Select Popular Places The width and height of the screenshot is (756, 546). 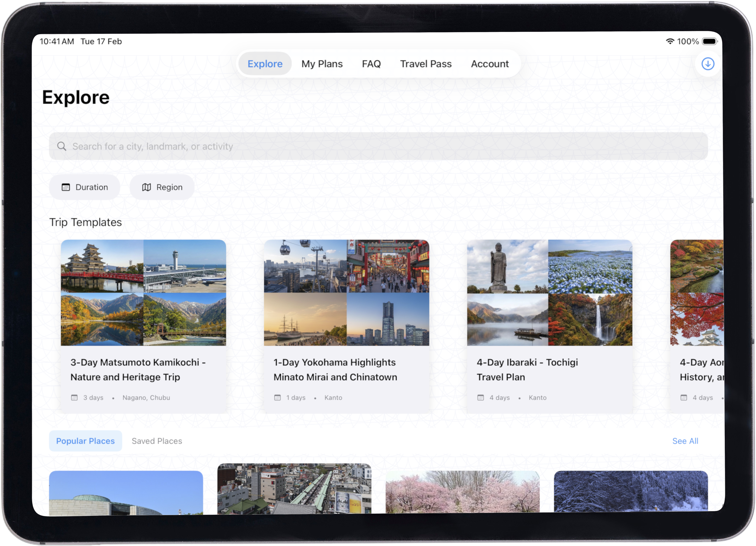[x=85, y=441]
